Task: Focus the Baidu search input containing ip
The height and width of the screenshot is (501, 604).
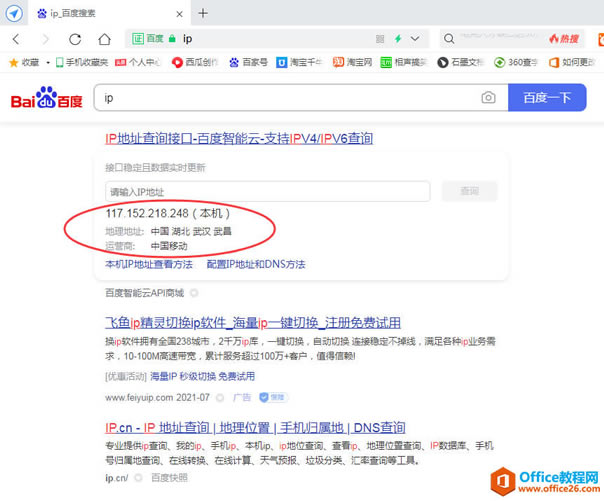Action: [x=287, y=98]
